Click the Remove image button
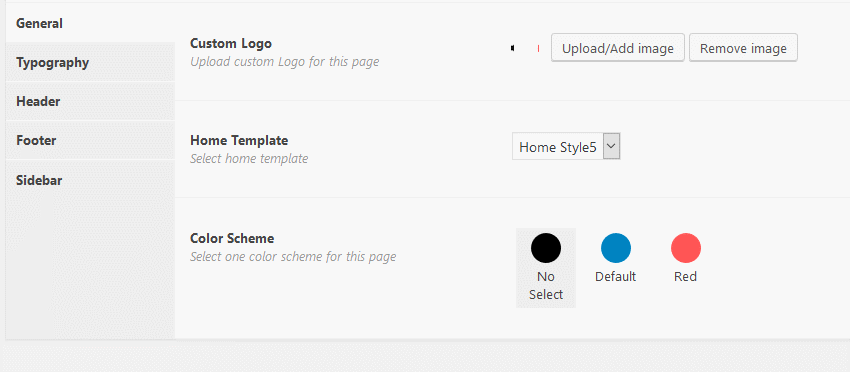 [743, 48]
